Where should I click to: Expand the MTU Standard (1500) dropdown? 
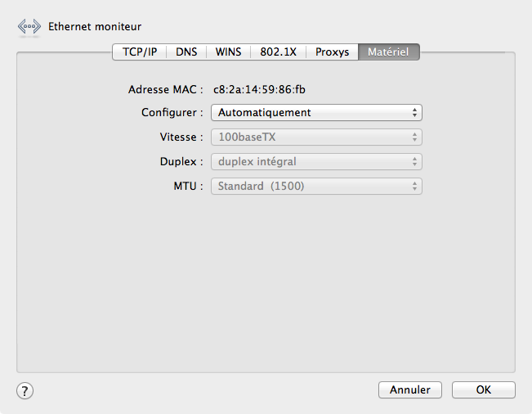[x=316, y=187]
